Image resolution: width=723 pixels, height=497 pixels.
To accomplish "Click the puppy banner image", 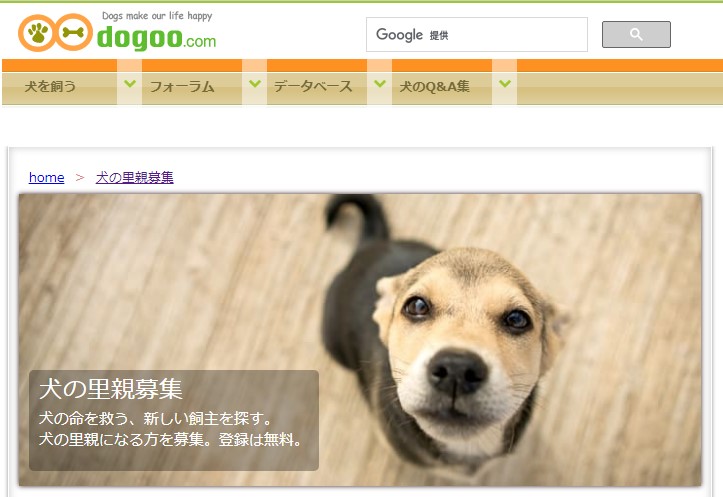I will (360, 340).
